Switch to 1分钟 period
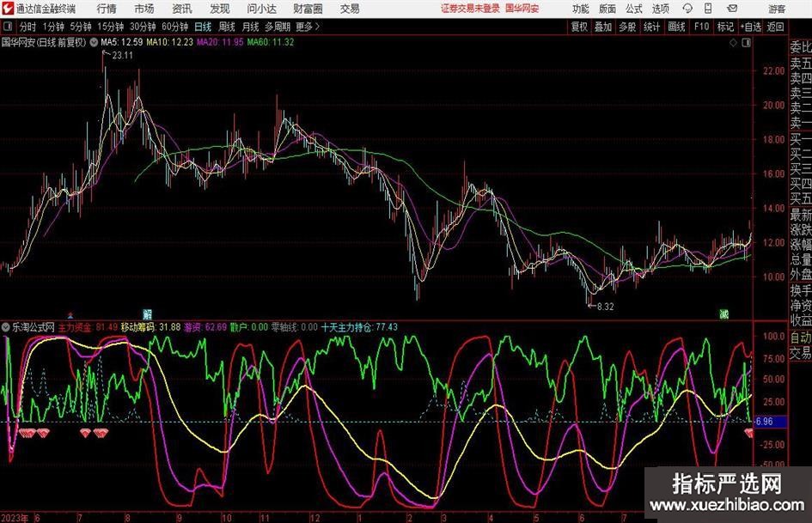Screen dimensions: 812x523 tap(53, 27)
